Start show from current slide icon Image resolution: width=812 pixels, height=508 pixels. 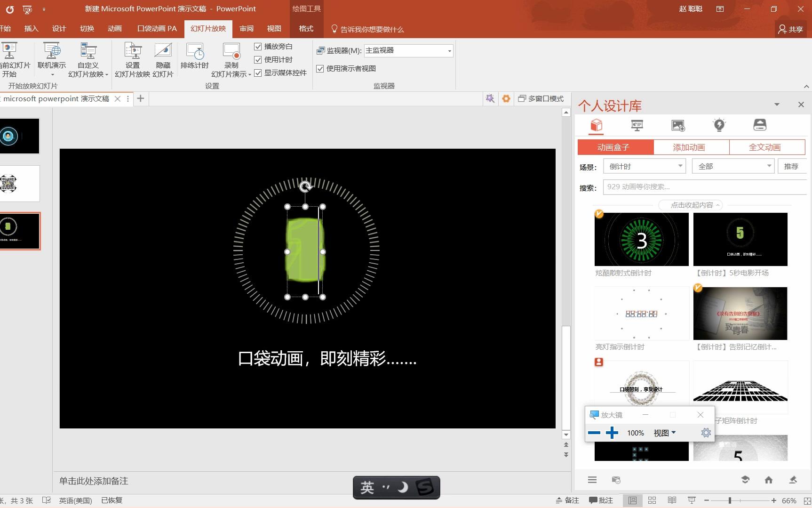click(9, 51)
